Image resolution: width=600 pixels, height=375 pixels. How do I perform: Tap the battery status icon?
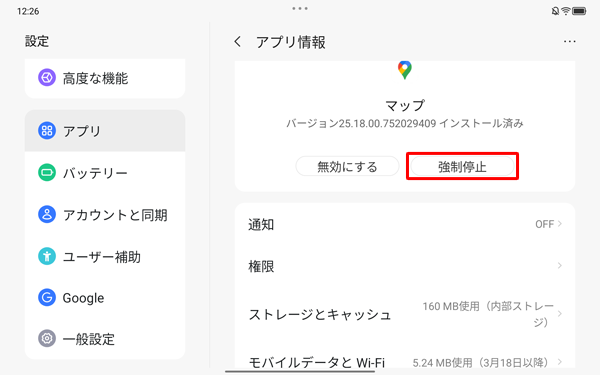click(579, 11)
